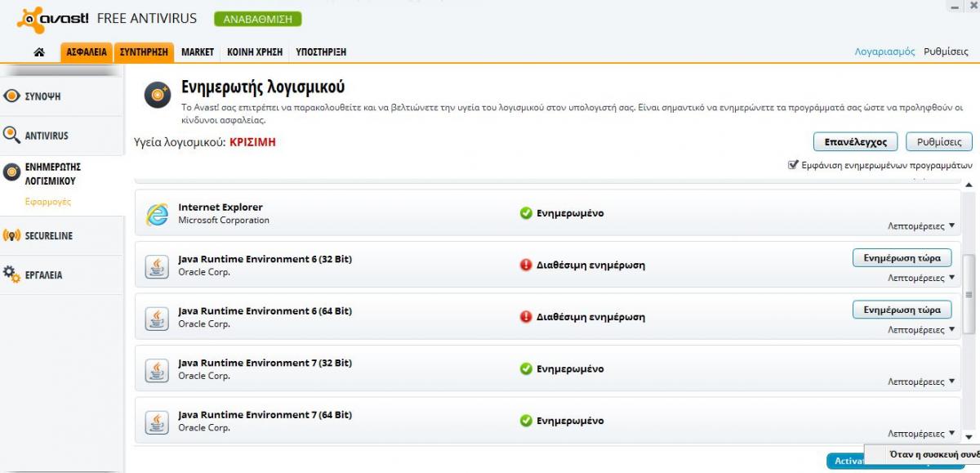Expand Λεπτομέρειες for Java 7 (64 Bit)
This screenshot has width=980, height=473.
921,435
